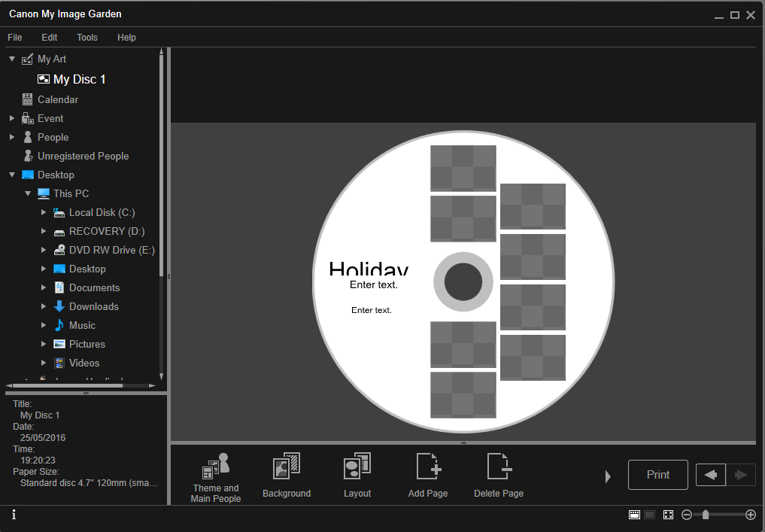Click the zoom-in plus icon
Screen dimensions: 765x532
coord(750,515)
